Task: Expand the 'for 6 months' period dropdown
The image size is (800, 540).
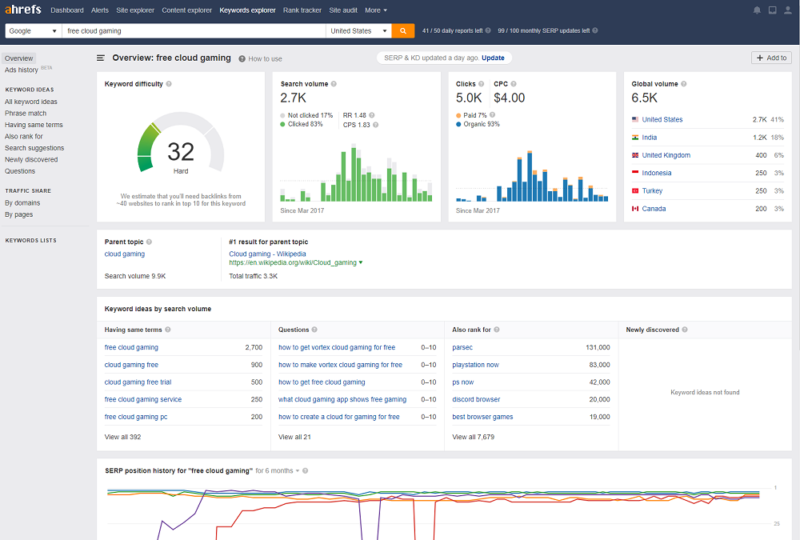Action: click(281, 470)
